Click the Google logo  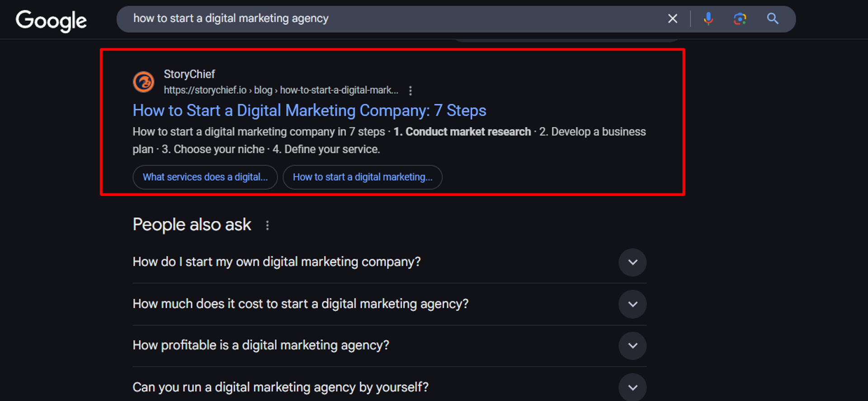pyautogui.click(x=51, y=20)
